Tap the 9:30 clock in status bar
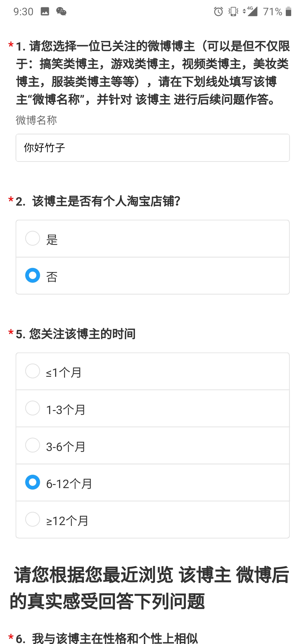This screenshot has height=644, width=305. 23,12
